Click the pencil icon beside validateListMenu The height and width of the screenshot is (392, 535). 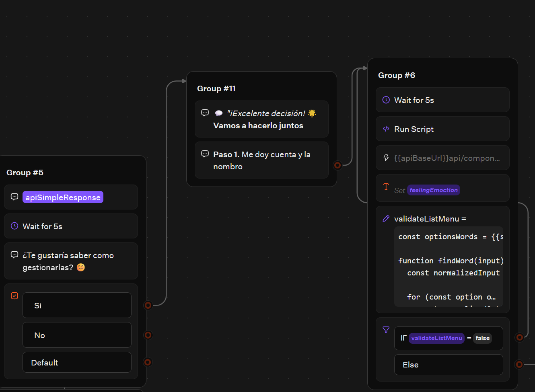point(386,218)
